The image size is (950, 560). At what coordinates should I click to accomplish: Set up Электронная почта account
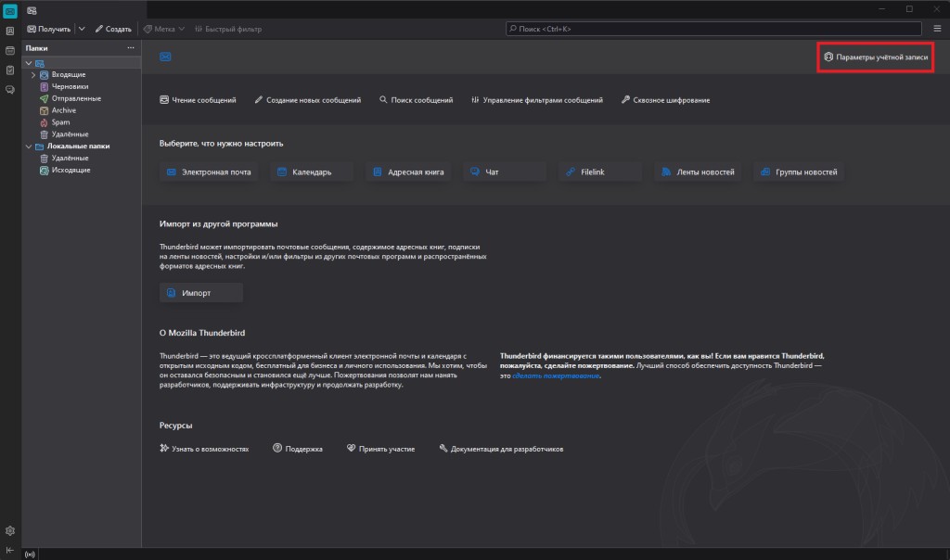click(x=208, y=172)
